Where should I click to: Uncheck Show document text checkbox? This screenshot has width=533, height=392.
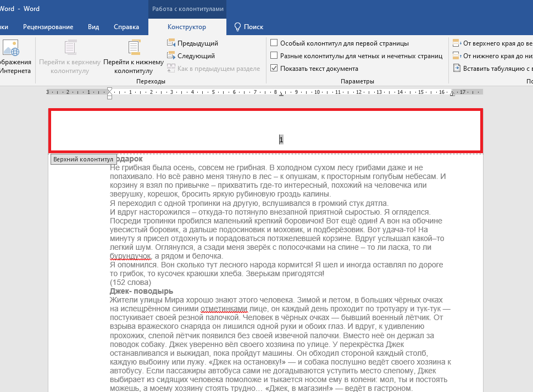tap(274, 68)
